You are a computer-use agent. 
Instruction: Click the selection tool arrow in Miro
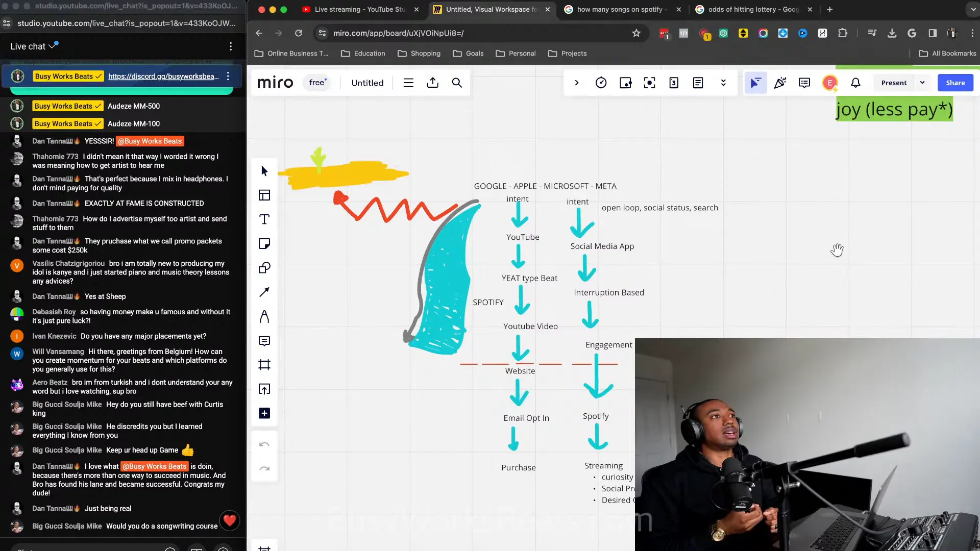264,170
